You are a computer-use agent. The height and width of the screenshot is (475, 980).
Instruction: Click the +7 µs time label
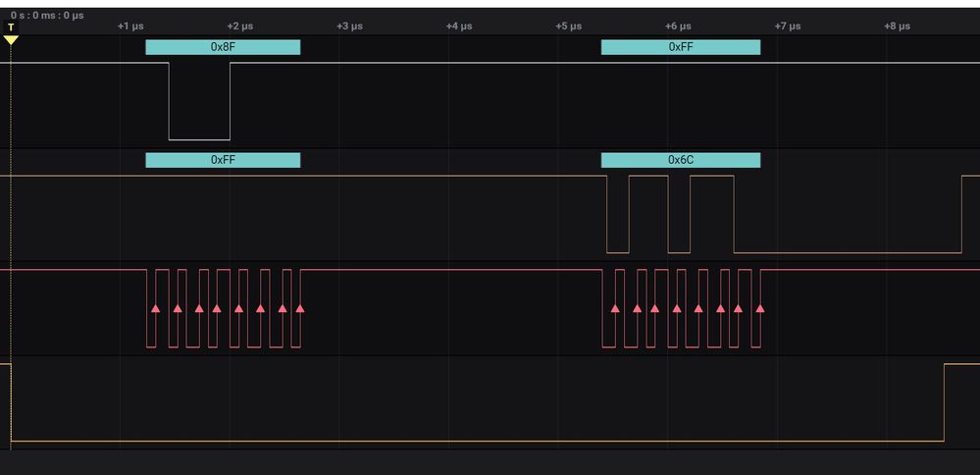click(x=788, y=26)
